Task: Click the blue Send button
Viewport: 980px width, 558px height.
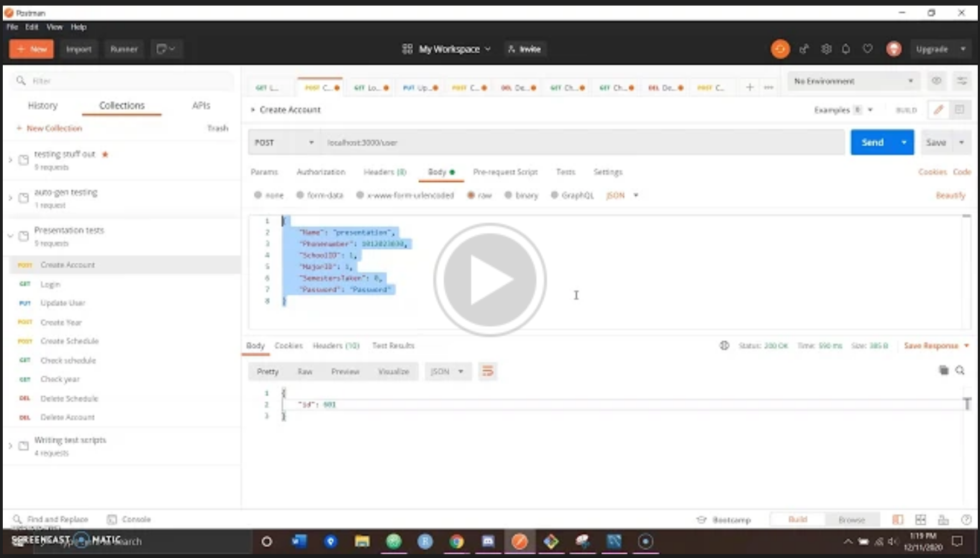Action: coord(873,142)
